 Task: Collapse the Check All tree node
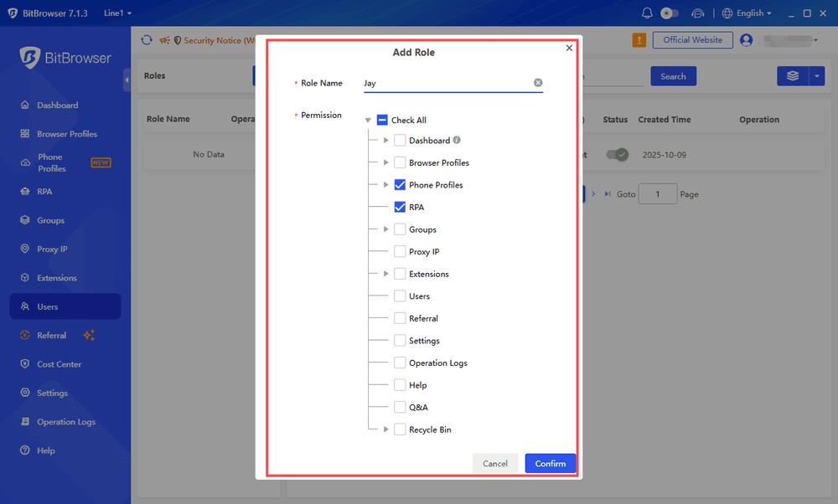368,120
